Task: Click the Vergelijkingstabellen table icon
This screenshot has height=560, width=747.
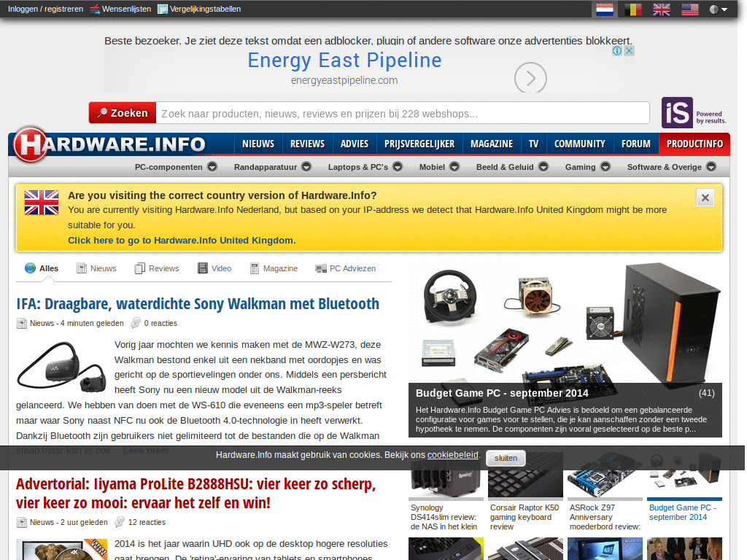Action: (x=163, y=9)
